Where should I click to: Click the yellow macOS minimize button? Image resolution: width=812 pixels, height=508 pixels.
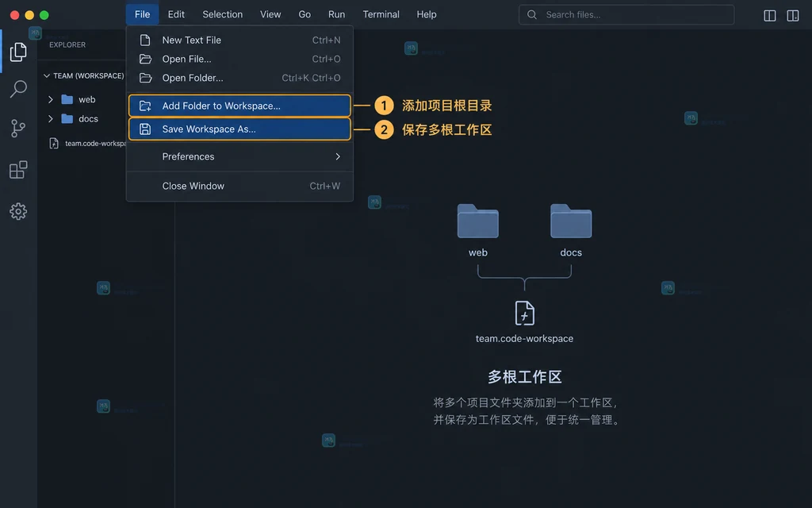point(29,15)
